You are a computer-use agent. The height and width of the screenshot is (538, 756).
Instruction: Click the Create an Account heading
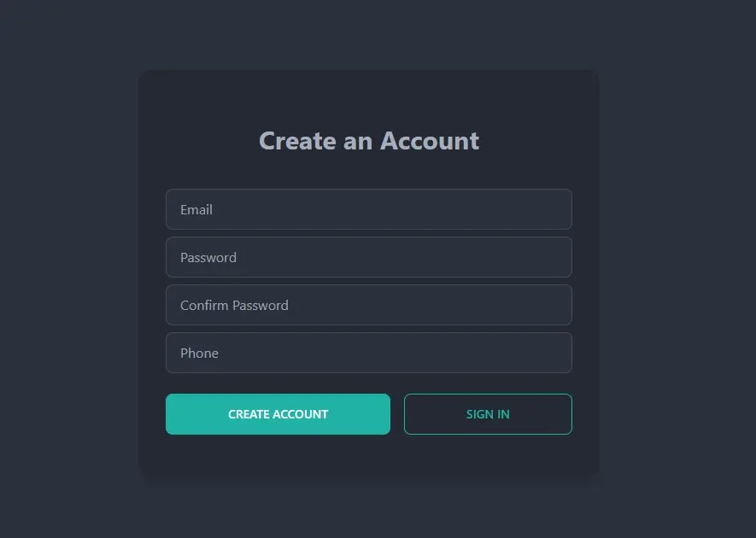pos(368,141)
